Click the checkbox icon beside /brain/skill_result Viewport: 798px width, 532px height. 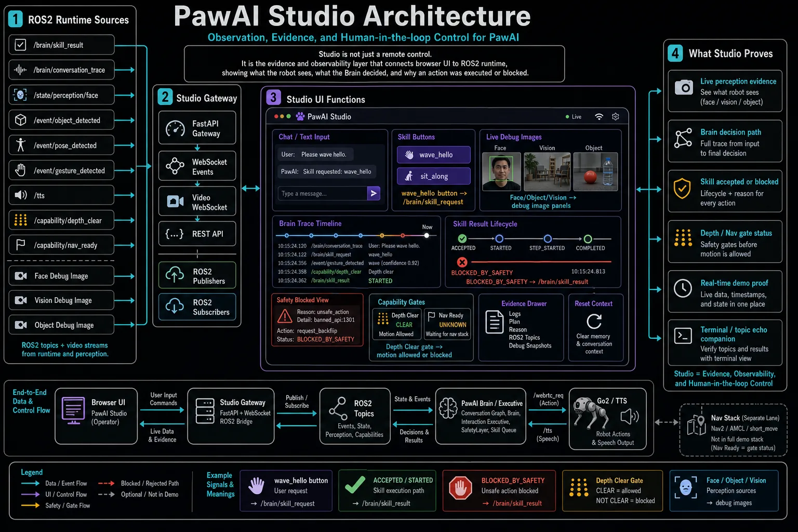click(20, 45)
